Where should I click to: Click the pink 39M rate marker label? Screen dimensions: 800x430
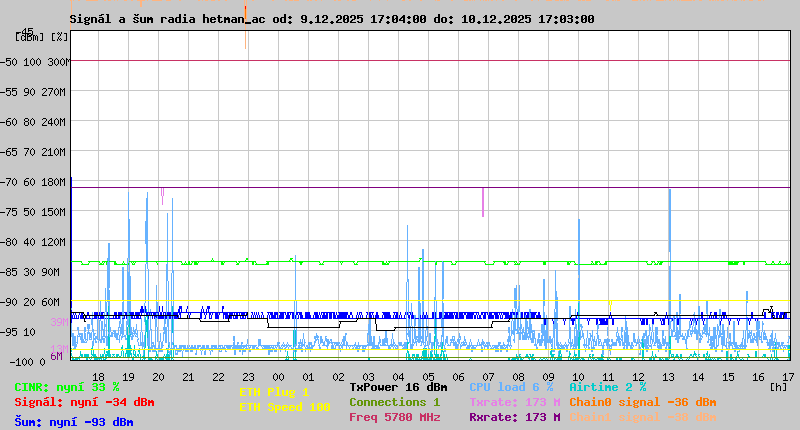(59, 322)
